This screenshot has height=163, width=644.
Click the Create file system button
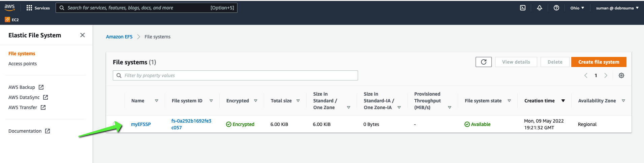click(599, 62)
